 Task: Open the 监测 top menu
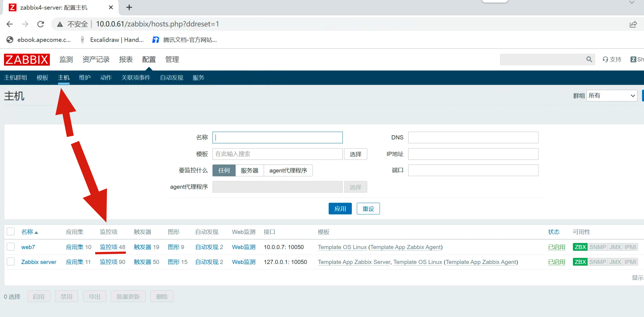(66, 59)
